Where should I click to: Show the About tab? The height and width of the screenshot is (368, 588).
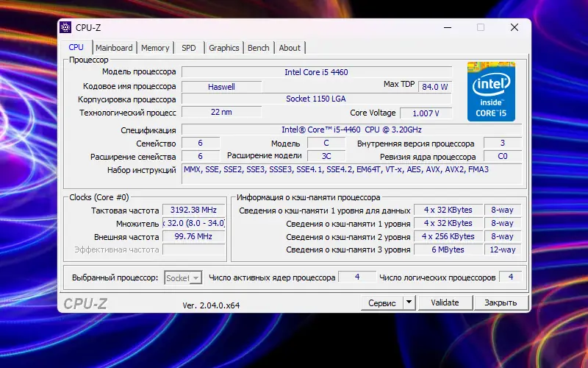tap(290, 48)
